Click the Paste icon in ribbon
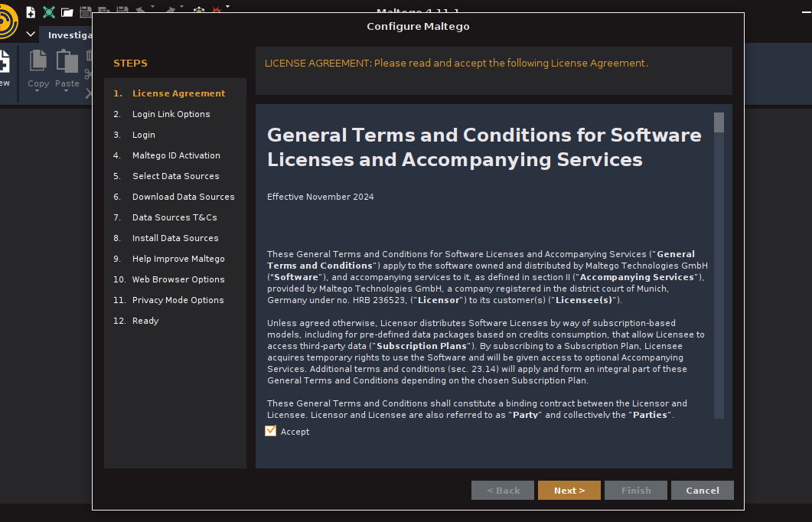 67,61
